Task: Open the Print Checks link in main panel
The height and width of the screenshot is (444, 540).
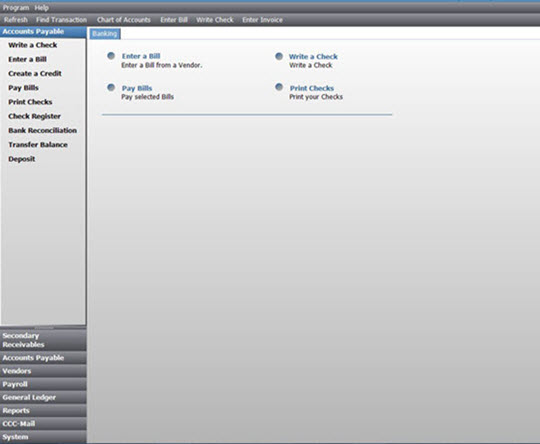Action: (x=312, y=88)
